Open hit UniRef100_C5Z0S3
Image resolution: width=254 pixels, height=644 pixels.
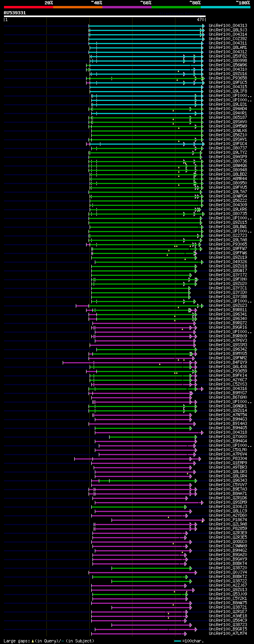(228, 384)
